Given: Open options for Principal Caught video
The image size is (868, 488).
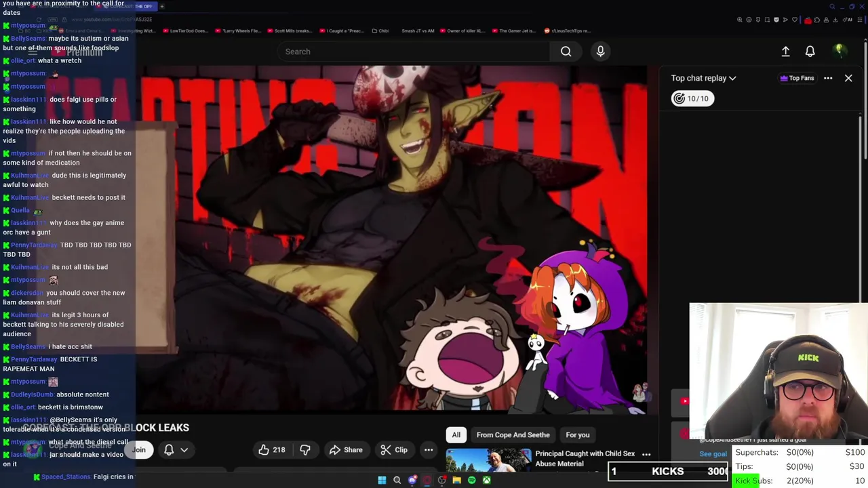Looking at the screenshot, I should (646, 455).
